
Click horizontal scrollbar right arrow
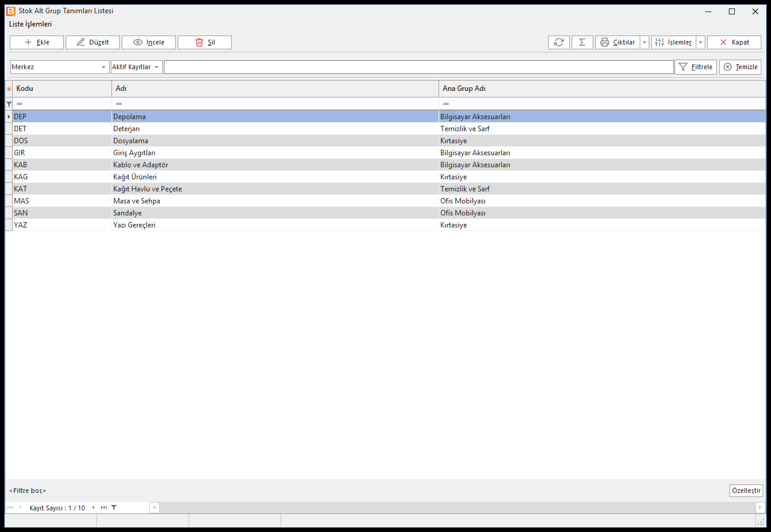point(760,507)
